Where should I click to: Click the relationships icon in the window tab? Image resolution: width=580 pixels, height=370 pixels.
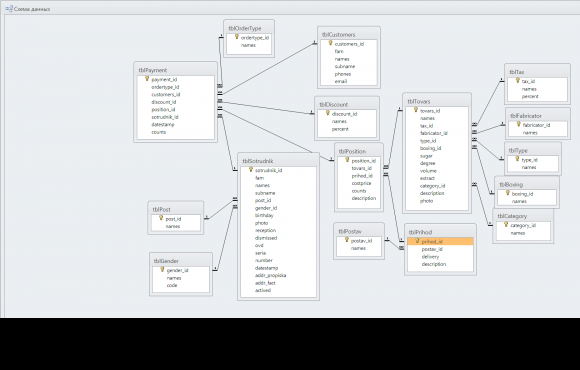tap(9, 9)
